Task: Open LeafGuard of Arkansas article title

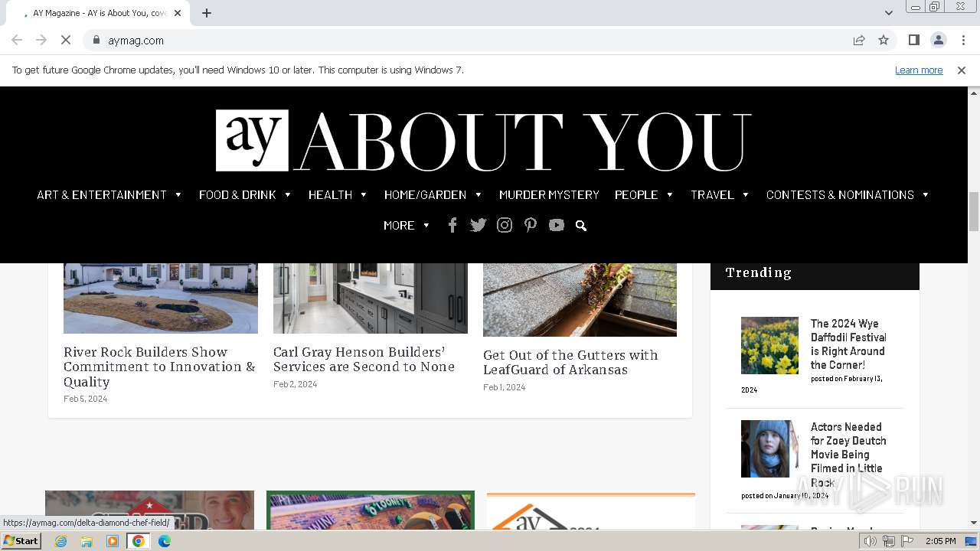Action: coord(570,362)
